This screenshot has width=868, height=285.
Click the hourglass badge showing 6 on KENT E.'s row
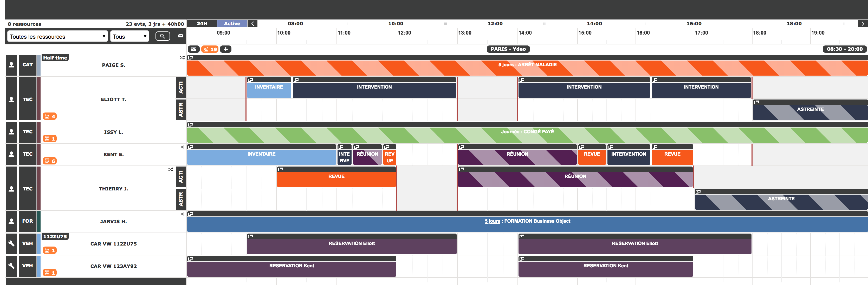click(50, 161)
